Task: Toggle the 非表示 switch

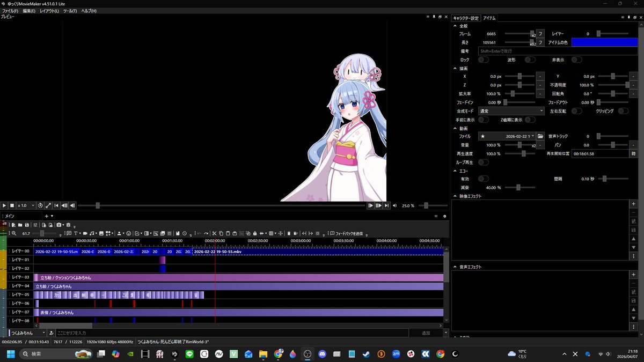Action: (x=576, y=60)
